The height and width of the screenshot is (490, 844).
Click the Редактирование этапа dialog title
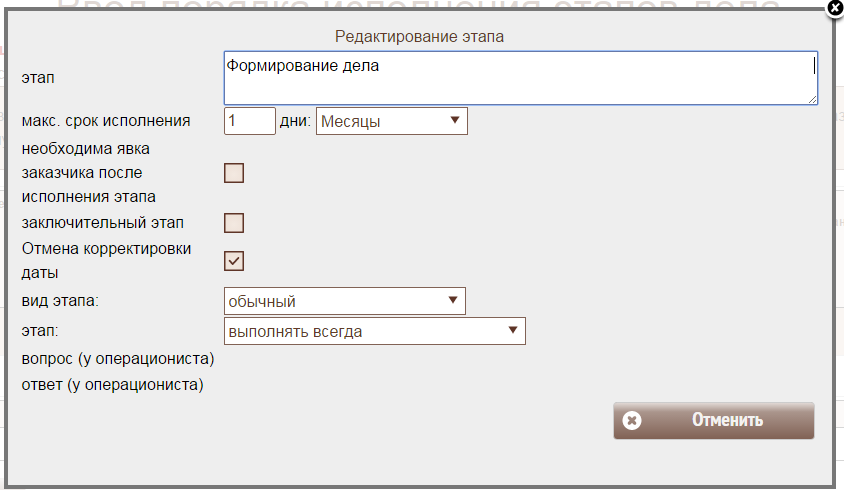click(420, 36)
